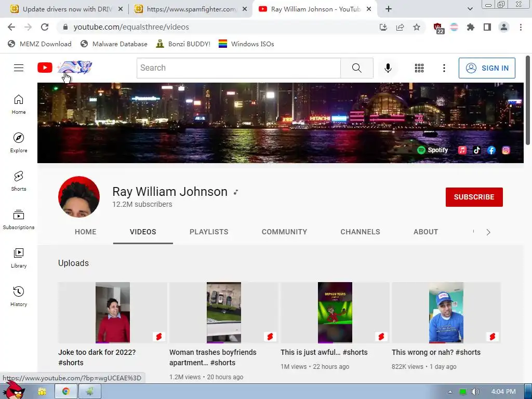Open the Chrome extensions puzzle icon

pyautogui.click(x=471, y=27)
